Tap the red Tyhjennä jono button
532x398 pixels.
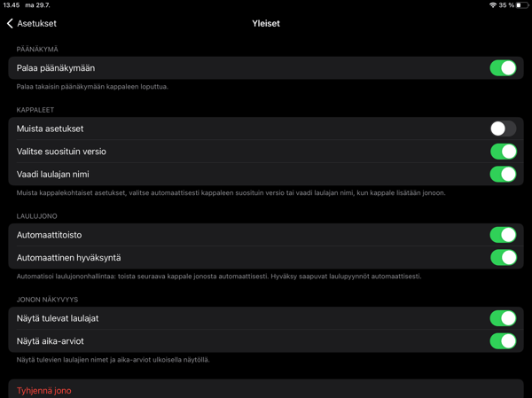coord(44,390)
